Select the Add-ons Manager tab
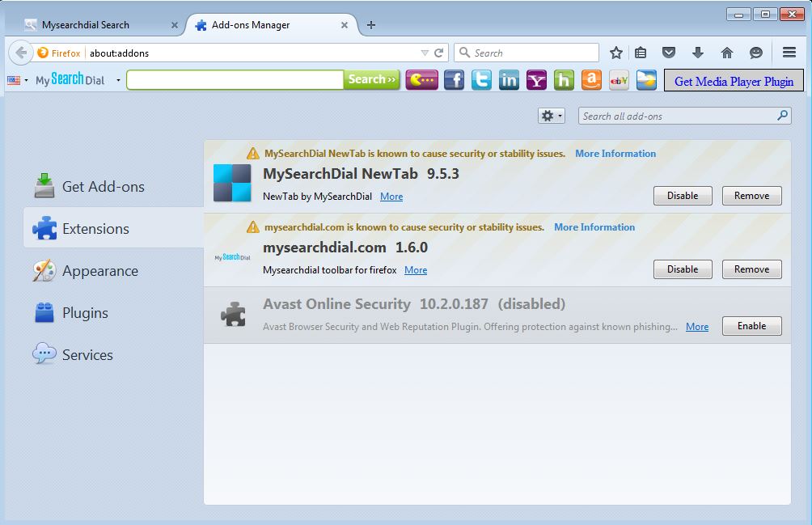 [x=272, y=25]
